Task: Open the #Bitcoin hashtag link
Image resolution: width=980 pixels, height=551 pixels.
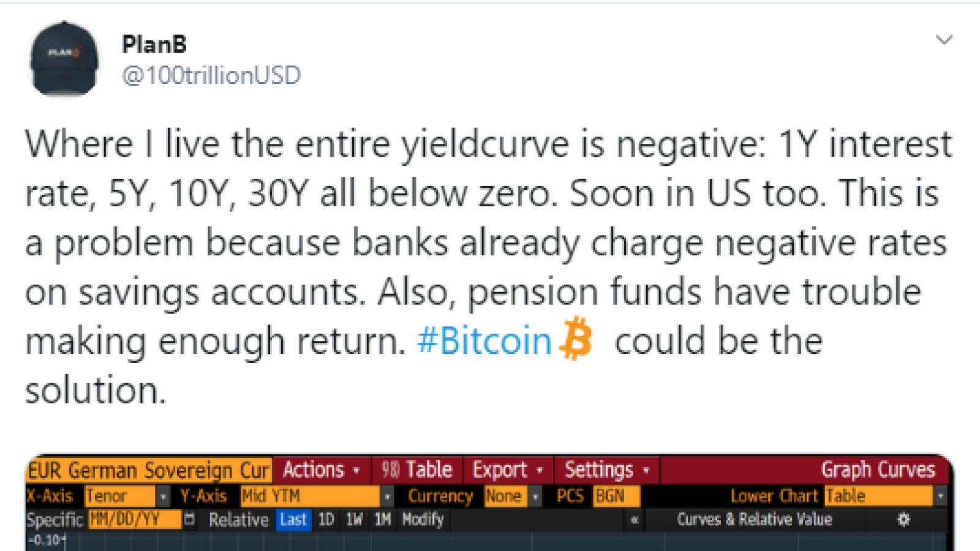Action: [484, 341]
